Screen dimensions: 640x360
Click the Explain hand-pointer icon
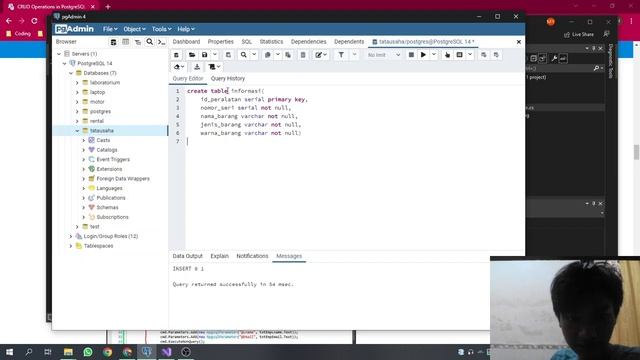[x=447, y=55]
